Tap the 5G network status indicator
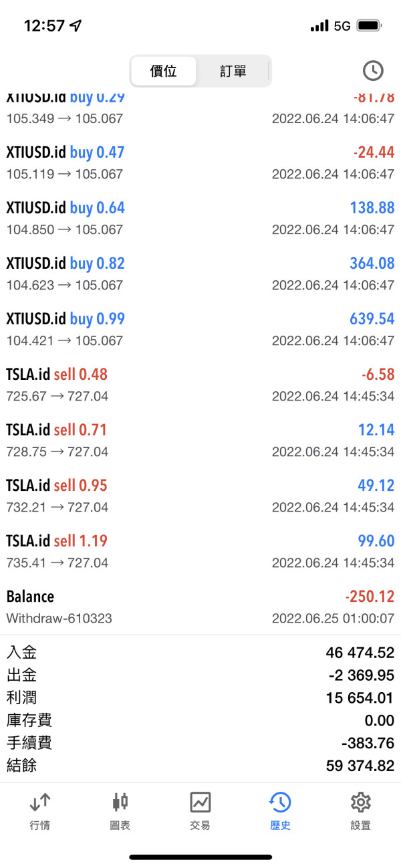The image size is (401, 868). click(x=342, y=26)
